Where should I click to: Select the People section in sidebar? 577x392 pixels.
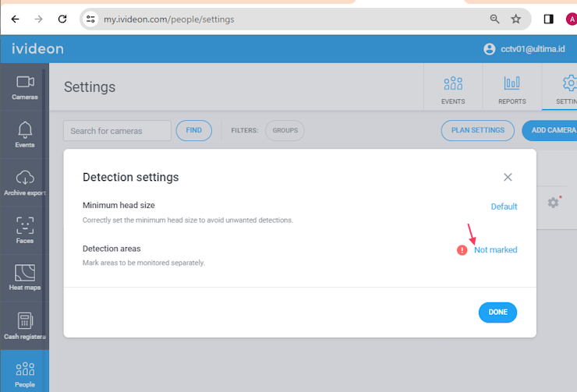pos(25,373)
